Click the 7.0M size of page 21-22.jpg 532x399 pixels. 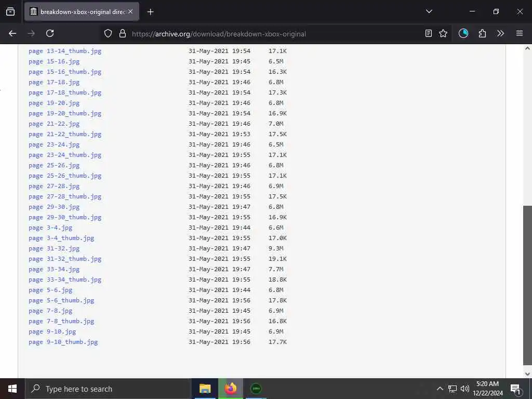coord(276,124)
